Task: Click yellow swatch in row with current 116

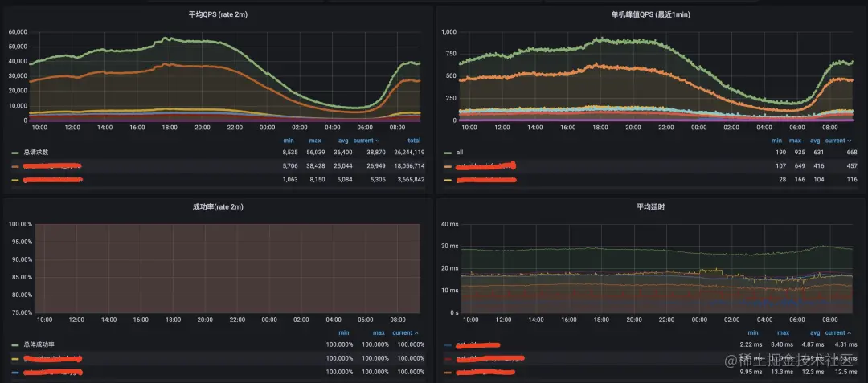Action: click(448, 180)
